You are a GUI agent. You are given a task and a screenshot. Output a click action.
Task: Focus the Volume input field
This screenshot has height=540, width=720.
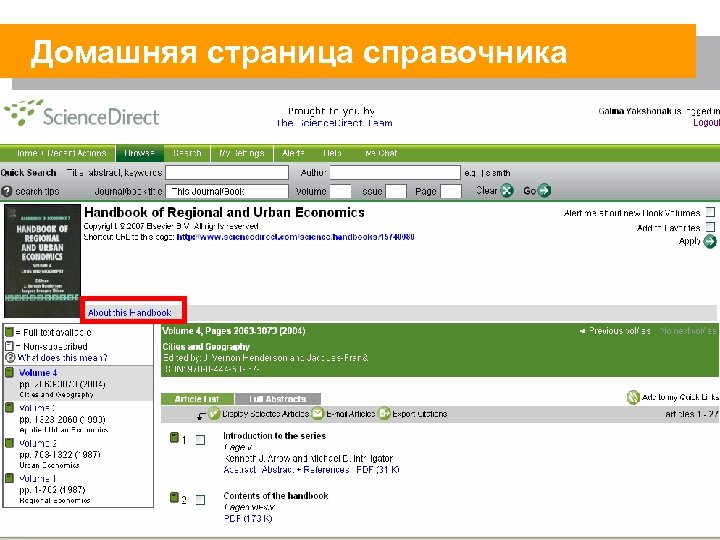(340, 191)
